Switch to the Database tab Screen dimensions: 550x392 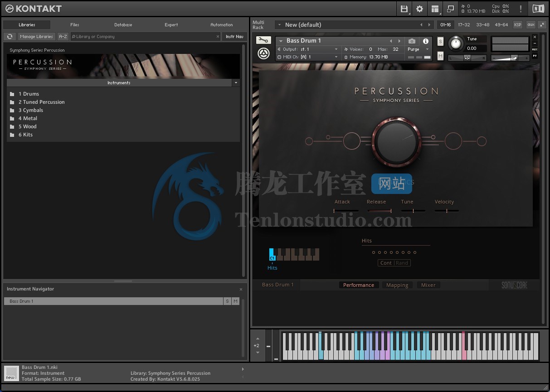tap(123, 25)
